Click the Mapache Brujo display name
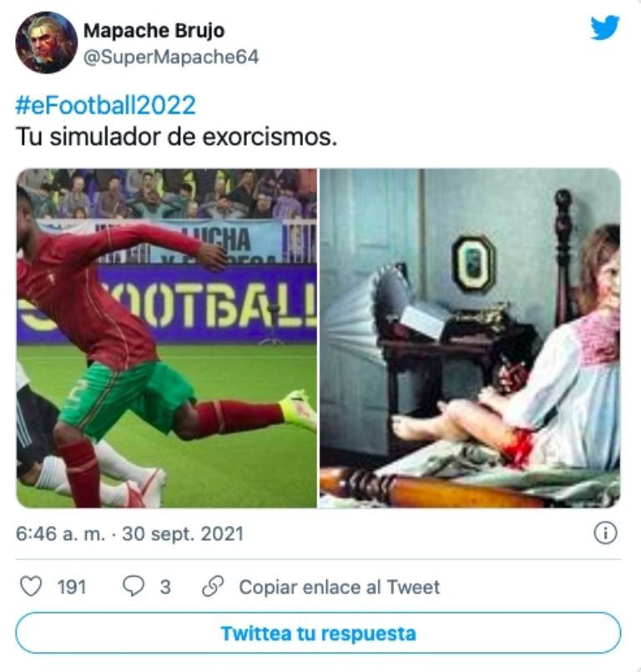Screen dimensions: 641x672 click(154, 30)
